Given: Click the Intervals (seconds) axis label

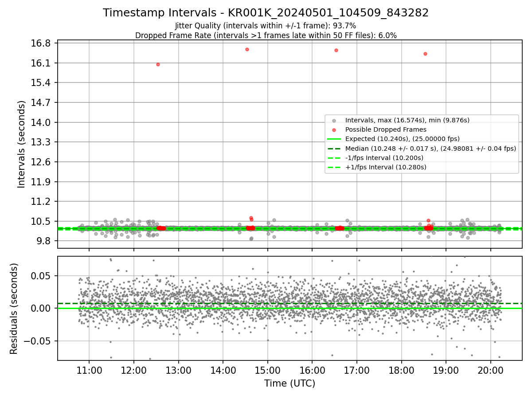Looking at the screenshot, I should point(21,144).
